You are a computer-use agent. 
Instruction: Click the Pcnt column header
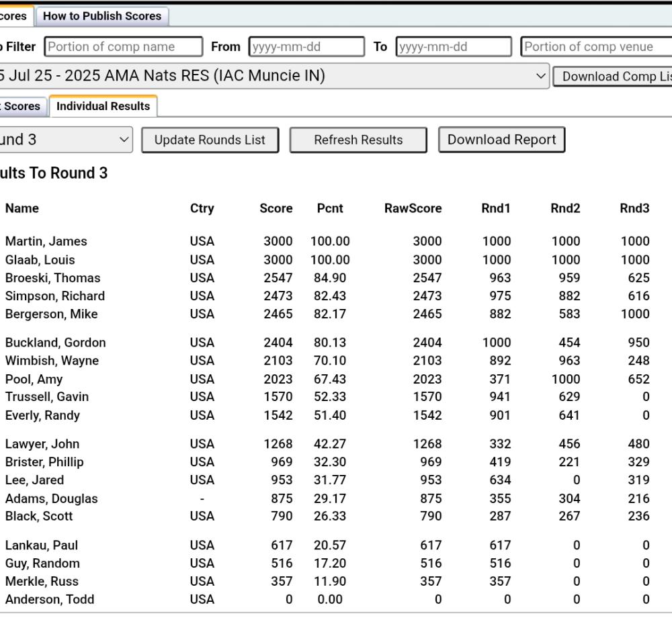[330, 208]
